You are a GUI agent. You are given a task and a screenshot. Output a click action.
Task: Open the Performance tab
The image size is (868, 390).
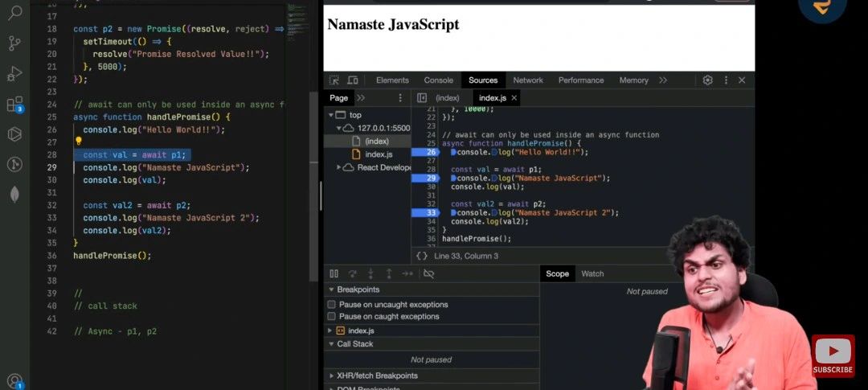pyautogui.click(x=581, y=80)
